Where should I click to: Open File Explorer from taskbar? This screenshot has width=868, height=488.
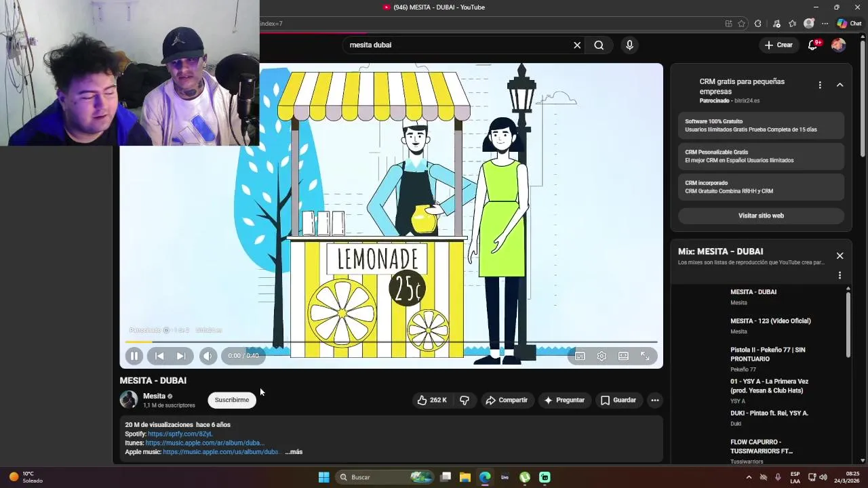[x=465, y=477]
